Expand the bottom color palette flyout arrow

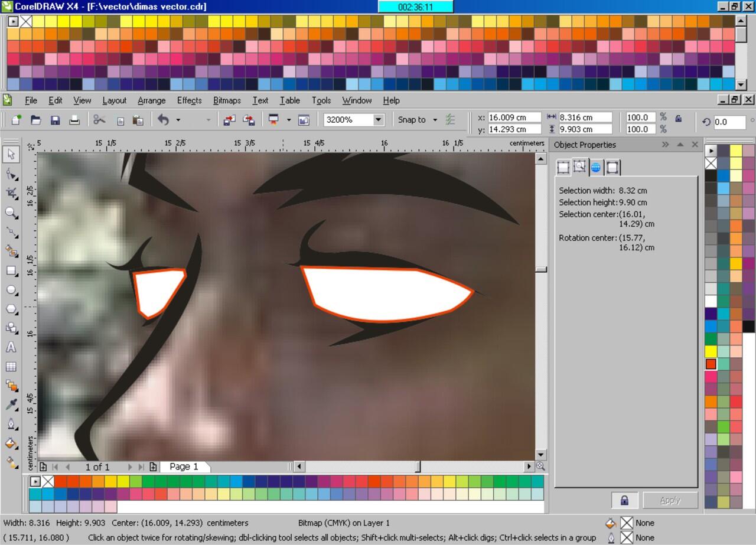point(35,481)
